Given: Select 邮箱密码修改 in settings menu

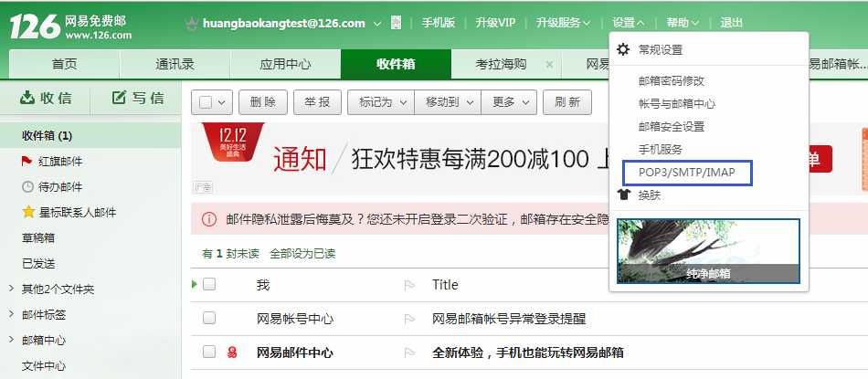Looking at the screenshot, I should coord(672,80).
